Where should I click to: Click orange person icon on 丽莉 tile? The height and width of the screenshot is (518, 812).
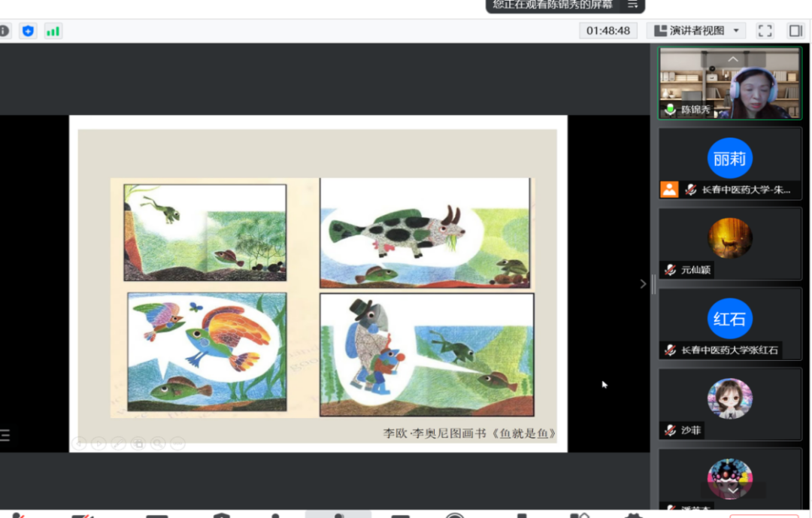coord(669,189)
